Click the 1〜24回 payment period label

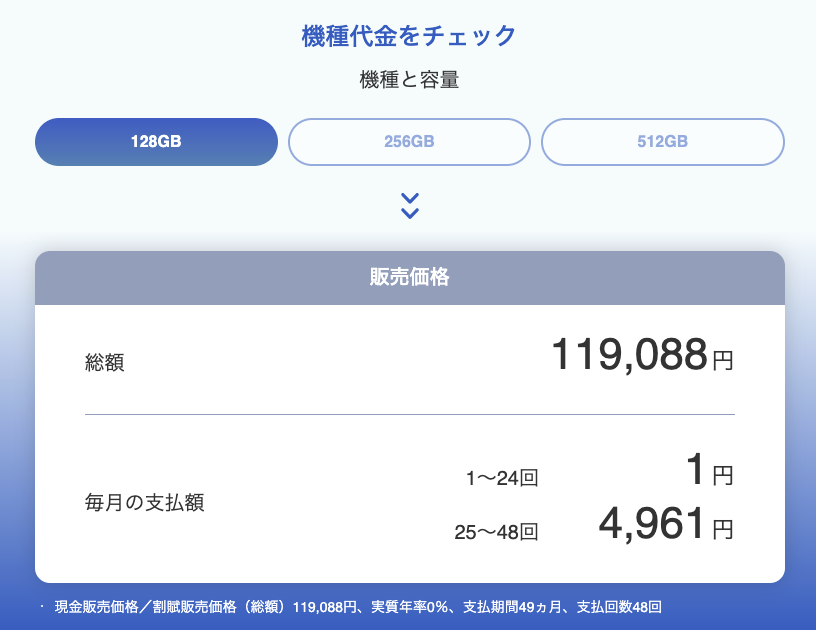pyautogui.click(x=502, y=478)
